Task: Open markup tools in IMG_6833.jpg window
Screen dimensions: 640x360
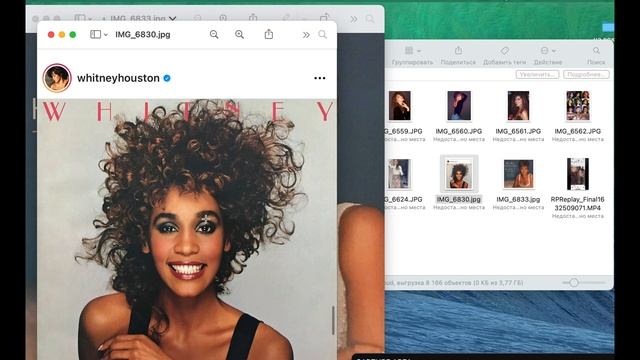Action: (286, 18)
